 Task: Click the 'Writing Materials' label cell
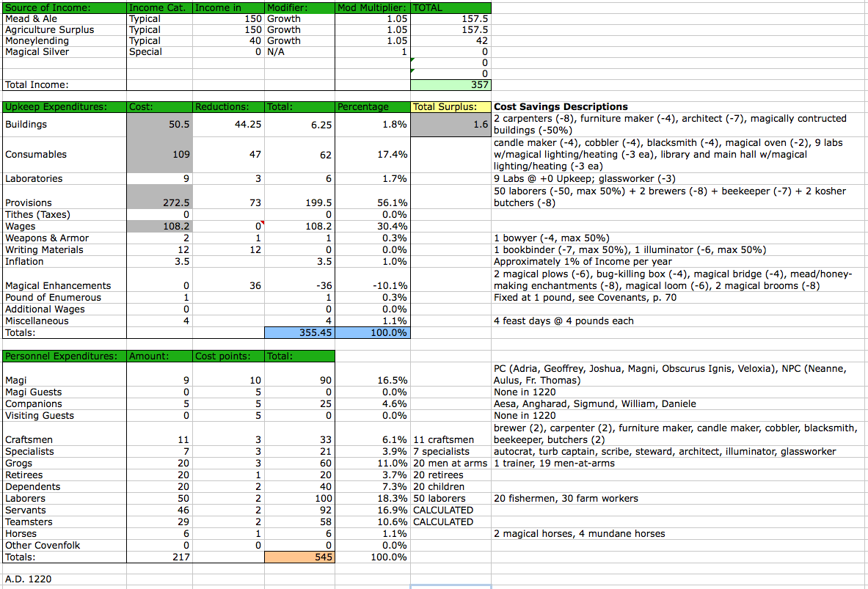pyautogui.click(x=65, y=249)
